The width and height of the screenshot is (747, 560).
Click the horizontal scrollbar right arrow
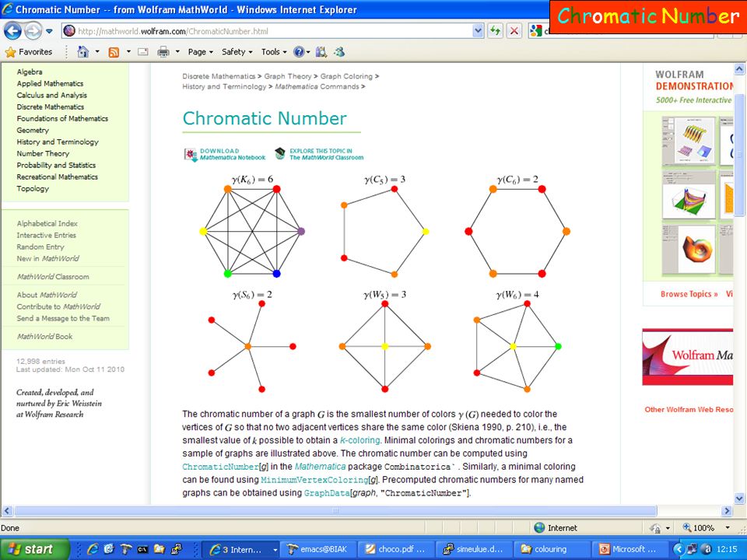click(x=727, y=511)
